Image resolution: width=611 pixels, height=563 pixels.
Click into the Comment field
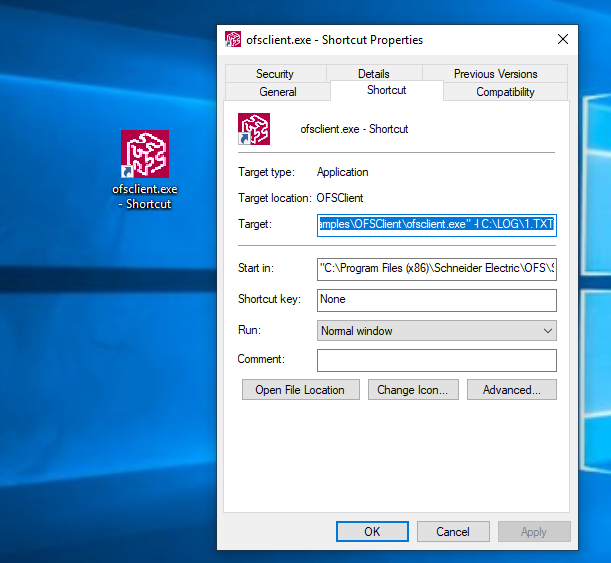[x=436, y=360]
